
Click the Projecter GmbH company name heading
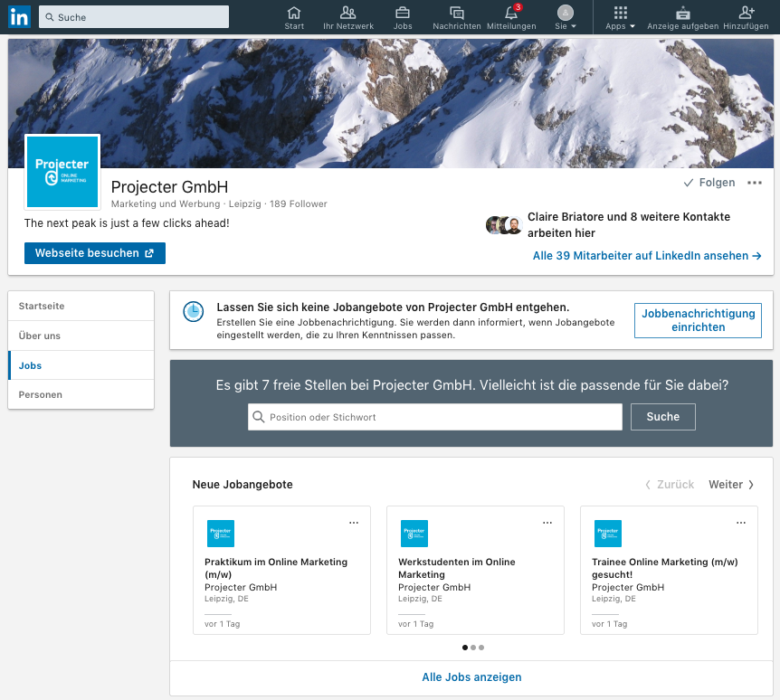coord(169,187)
